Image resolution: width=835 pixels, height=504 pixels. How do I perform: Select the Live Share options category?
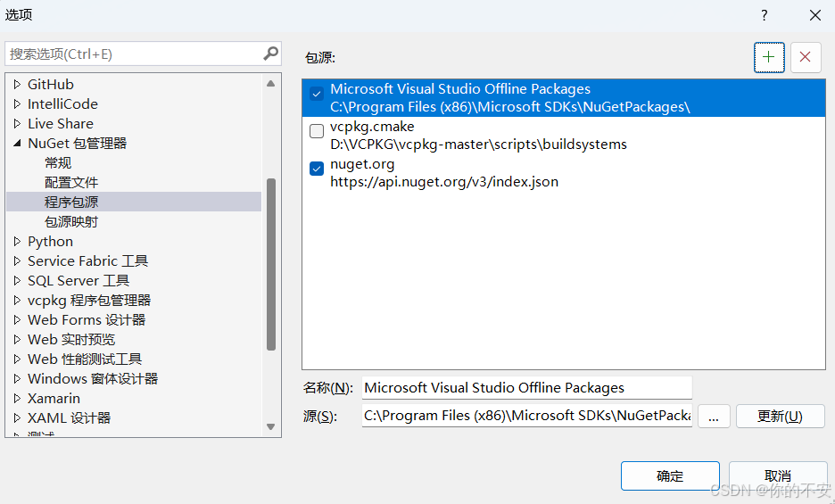coord(60,124)
